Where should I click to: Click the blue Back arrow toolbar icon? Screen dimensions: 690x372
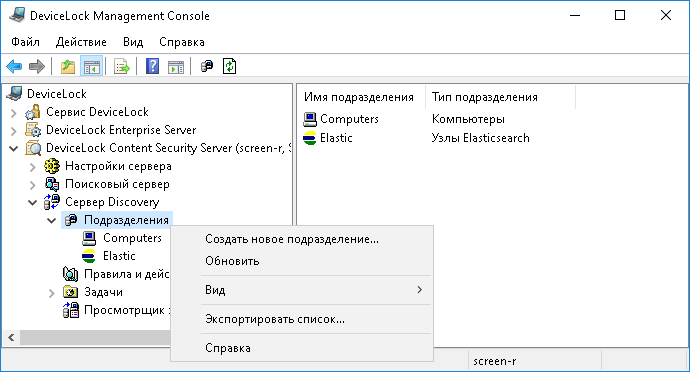(14, 67)
